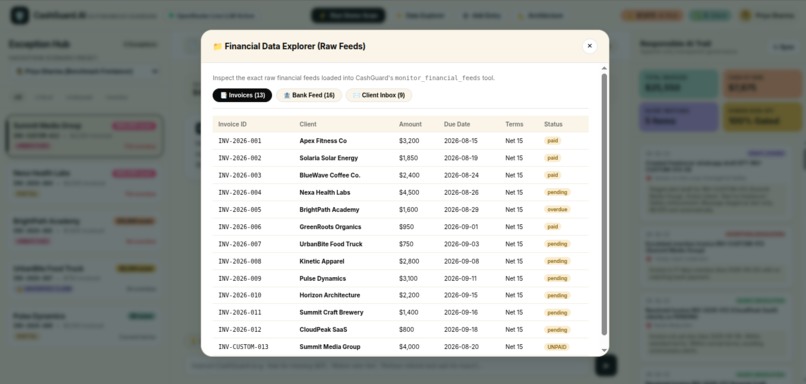Screen dimensions: 806x384
Task: Click due date 2026-08-24
Action: 461,175
